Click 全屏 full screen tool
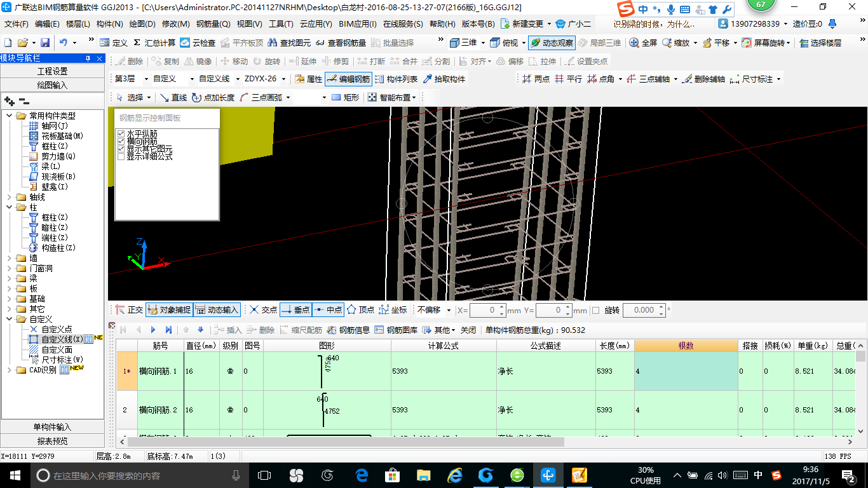Screen dimensions: 868x488 point(643,43)
